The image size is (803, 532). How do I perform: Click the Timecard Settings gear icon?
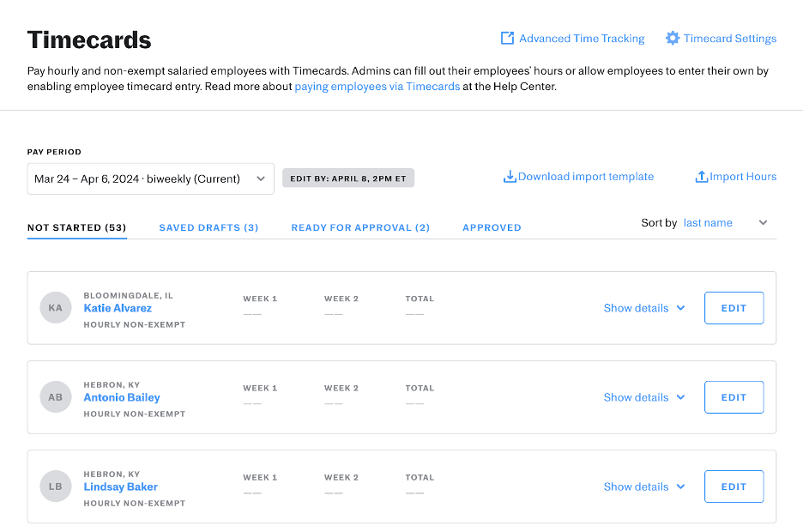[x=673, y=39]
